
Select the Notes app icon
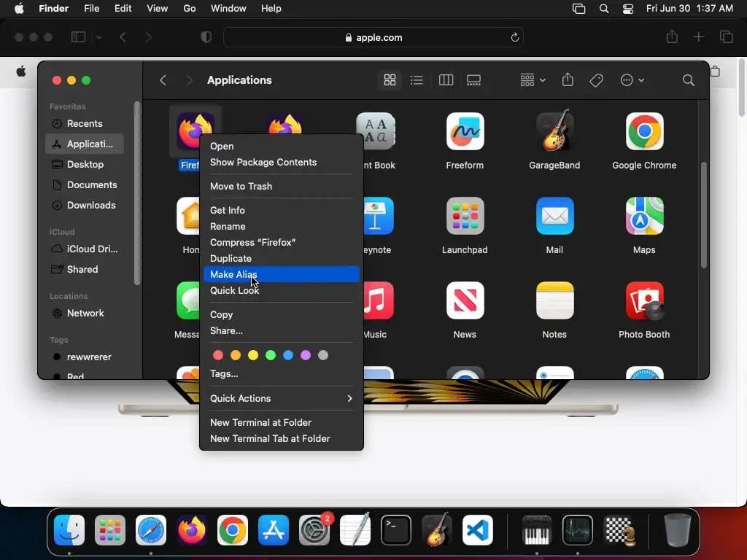[x=554, y=300]
